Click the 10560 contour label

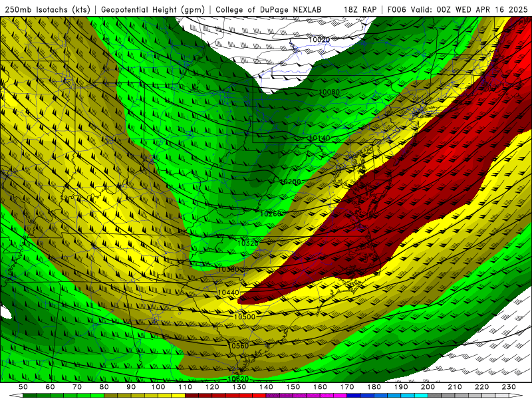coord(238,346)
